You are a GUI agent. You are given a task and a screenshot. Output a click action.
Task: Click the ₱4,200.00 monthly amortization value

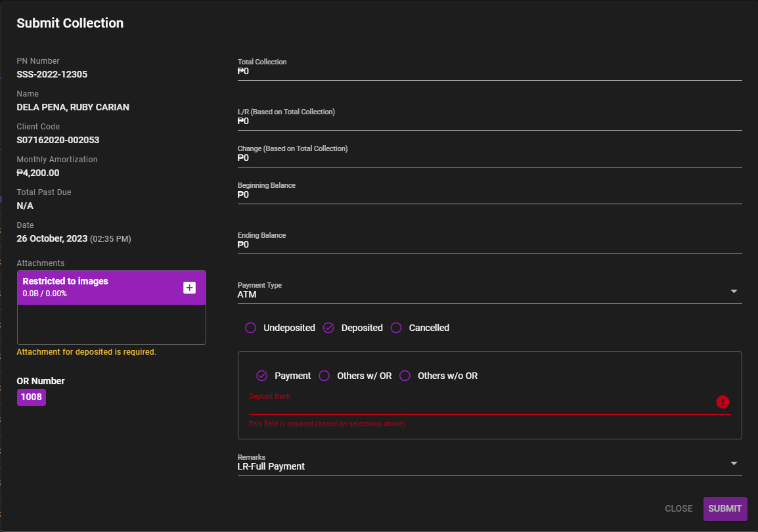pyautogui.click(x=37, y=173)
